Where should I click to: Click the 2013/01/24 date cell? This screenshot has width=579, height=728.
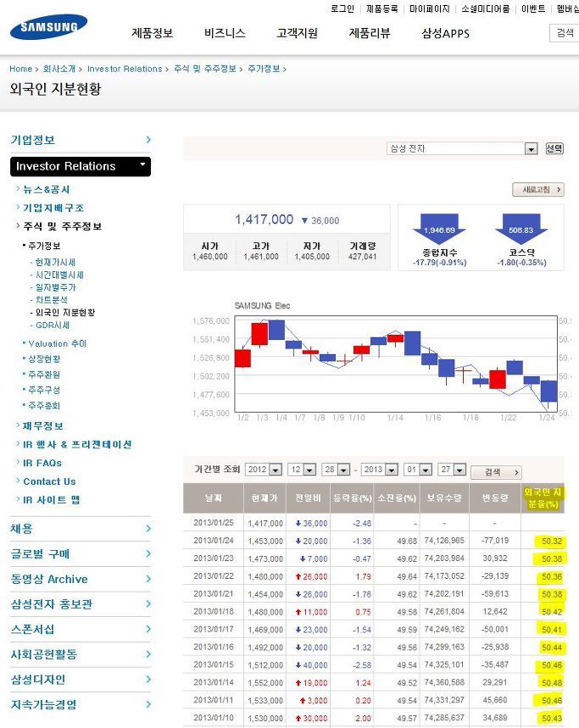214,541
